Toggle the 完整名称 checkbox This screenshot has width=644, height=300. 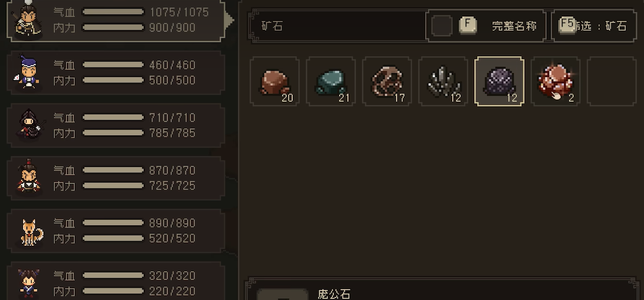coord(442,26)
